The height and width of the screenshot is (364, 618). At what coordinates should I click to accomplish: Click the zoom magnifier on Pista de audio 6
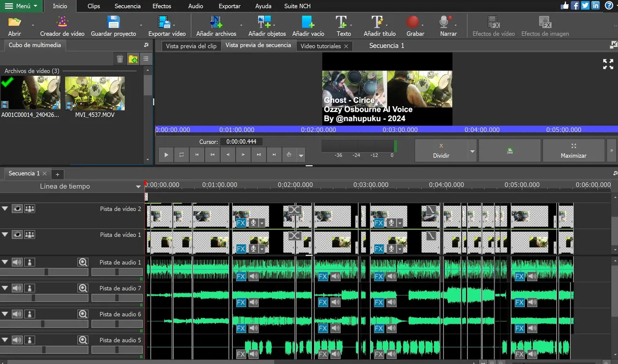coord(83,314)
